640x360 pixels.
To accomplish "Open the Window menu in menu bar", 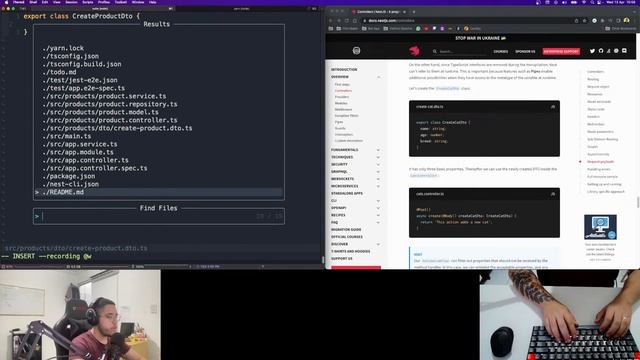I will point(138,2).
